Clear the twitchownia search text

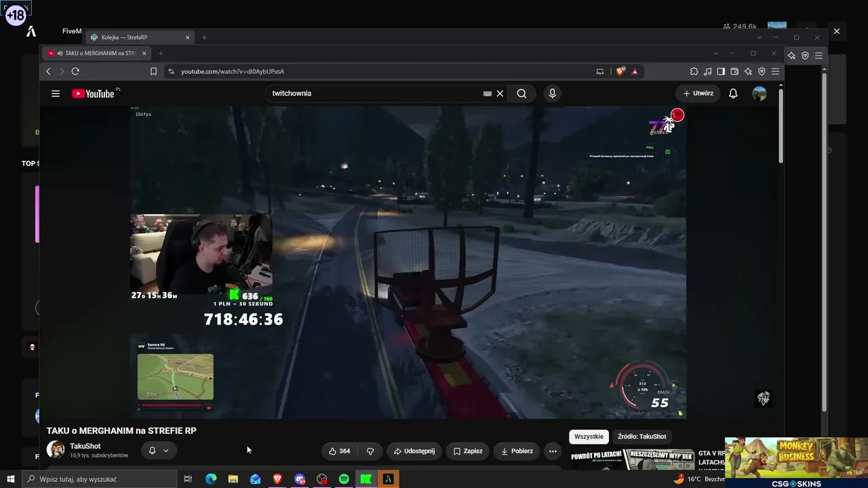click(x=500, y=94)
